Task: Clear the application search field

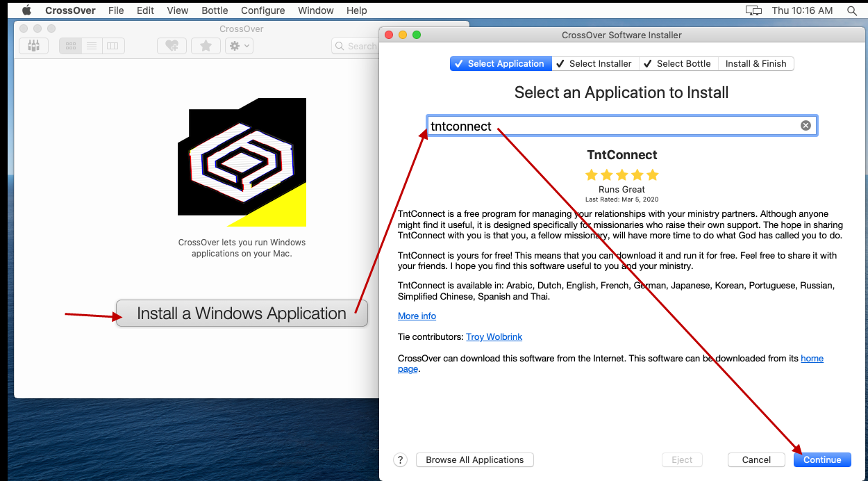Action: [806, 126]
